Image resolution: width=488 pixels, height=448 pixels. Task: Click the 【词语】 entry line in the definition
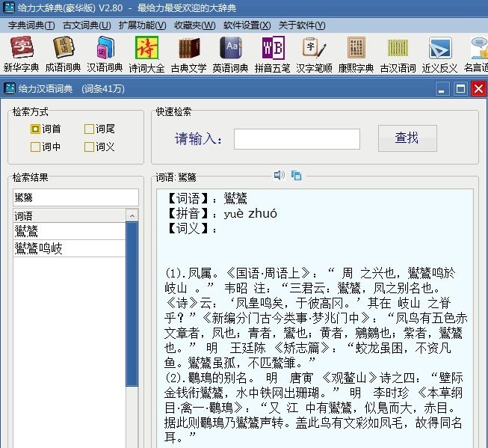(206, 198)
